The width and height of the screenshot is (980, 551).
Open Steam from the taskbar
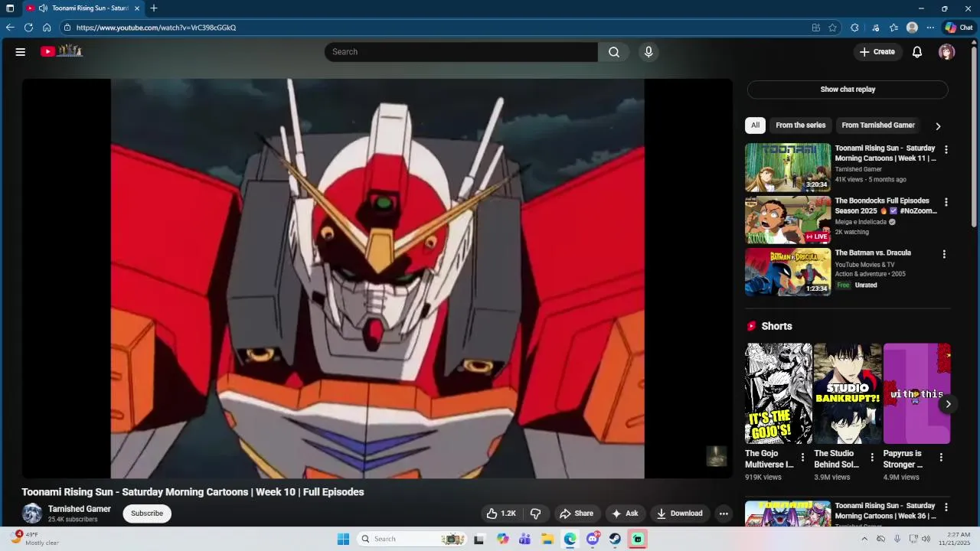tap(615, 539)
